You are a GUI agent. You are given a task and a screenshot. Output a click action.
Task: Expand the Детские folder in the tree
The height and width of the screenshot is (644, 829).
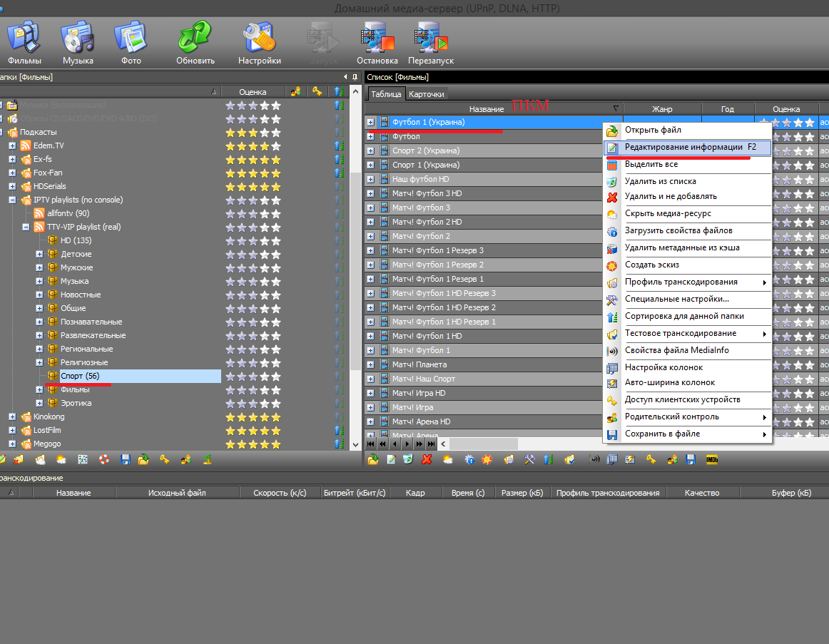coord(39,255)
